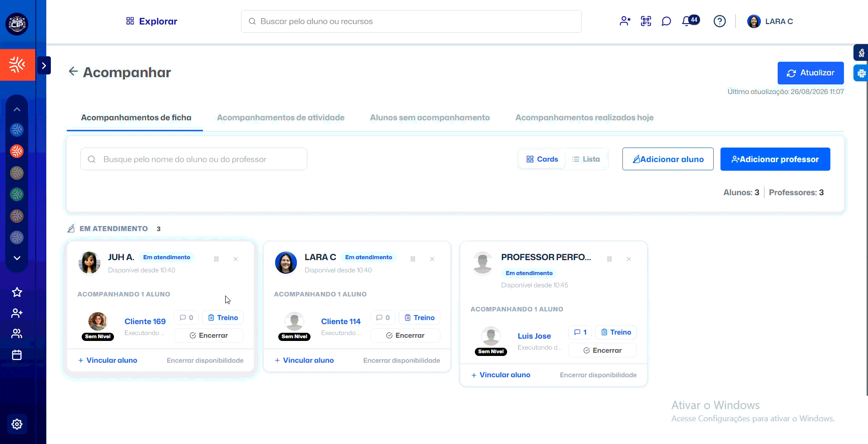Open notifications bell showing 44

pos(690,21)
